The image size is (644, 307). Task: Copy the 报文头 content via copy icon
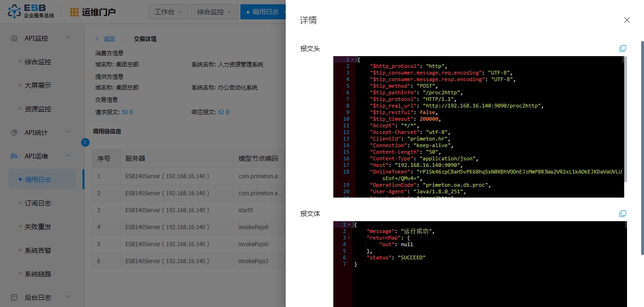click(x=622, y=49)
